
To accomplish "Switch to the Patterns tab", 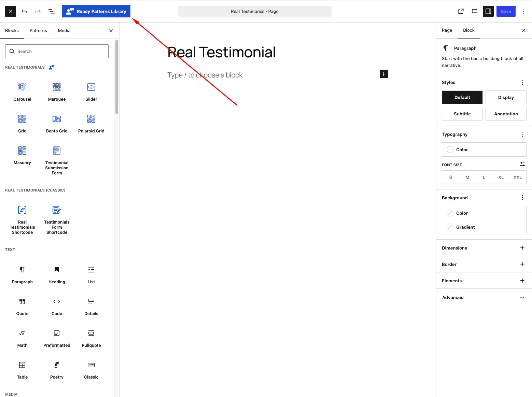I will [38, 30].
